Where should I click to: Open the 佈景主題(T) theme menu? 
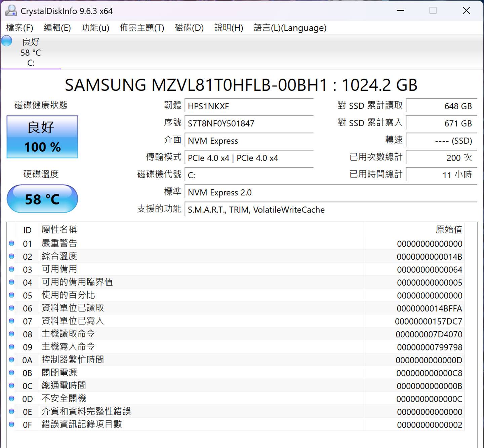pyautogui.click(x=142, y=28)
